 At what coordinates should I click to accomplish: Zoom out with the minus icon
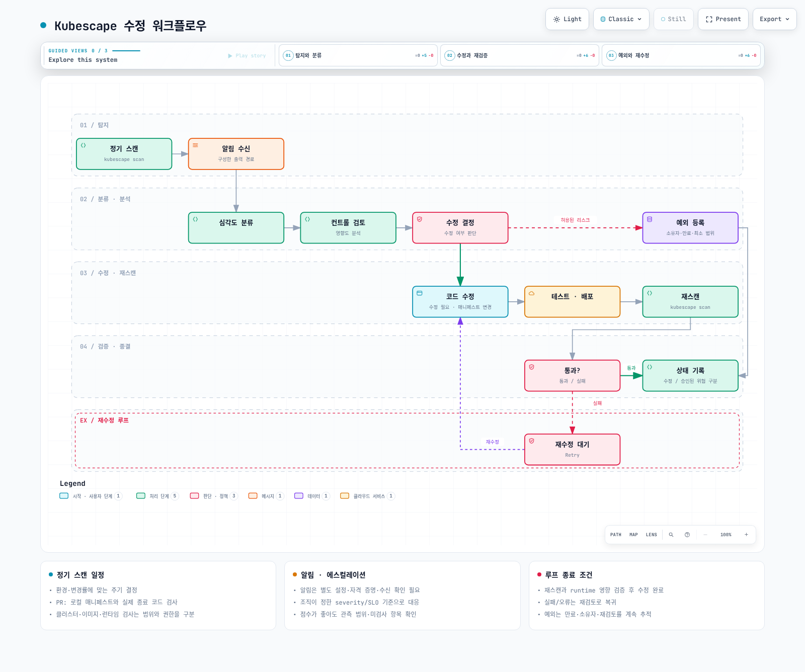coord(705,535)
